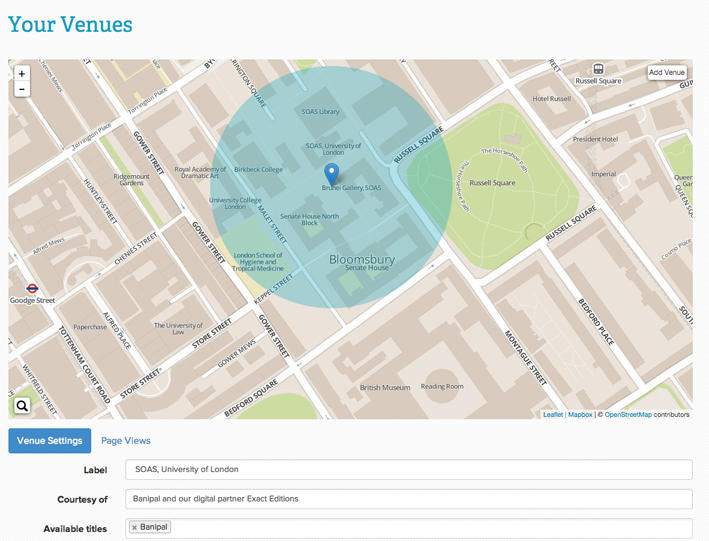Click the Russell Square station icon
This screenshot has width=709, height=541.
[x=598, y=69]
